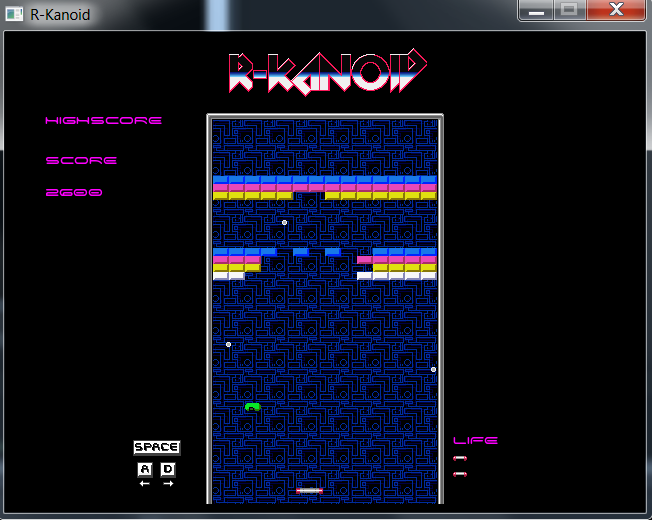
Task: Click the ball nearest the right playfield wall
Action: 433,369
